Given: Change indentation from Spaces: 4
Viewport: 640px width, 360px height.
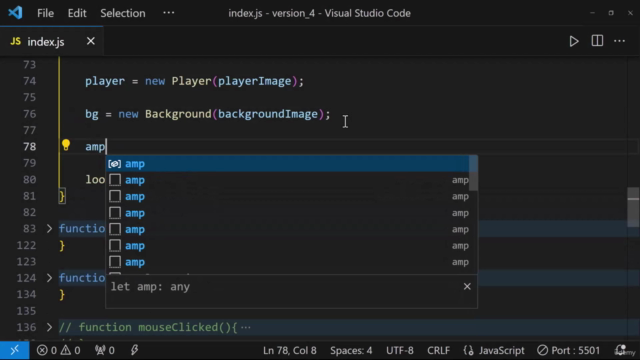Looking at the screenshot, I should point(351,350).
